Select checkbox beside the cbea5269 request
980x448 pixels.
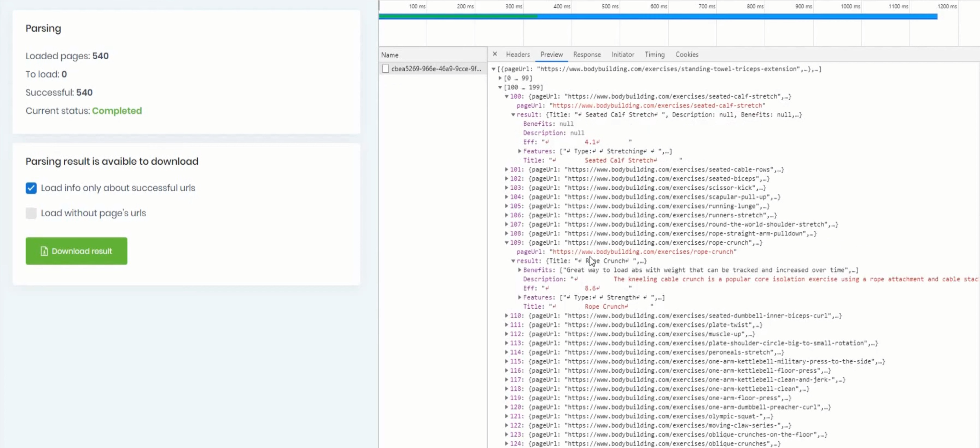385,69
